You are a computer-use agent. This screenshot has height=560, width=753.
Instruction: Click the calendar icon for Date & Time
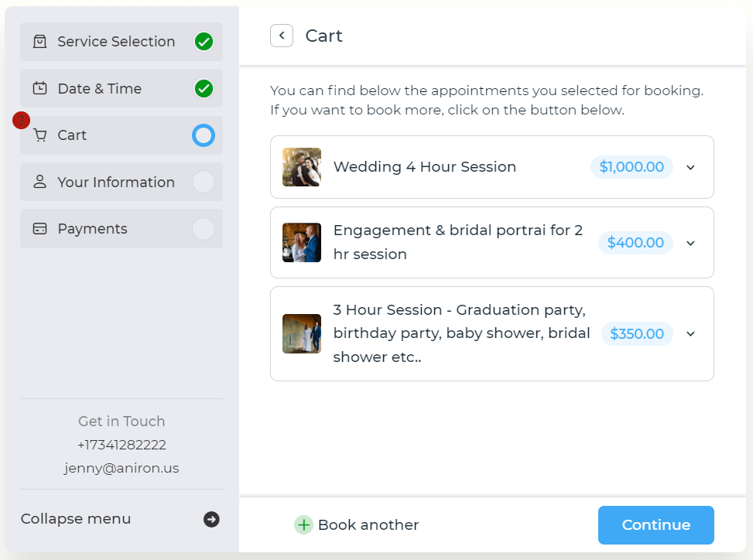39,89
